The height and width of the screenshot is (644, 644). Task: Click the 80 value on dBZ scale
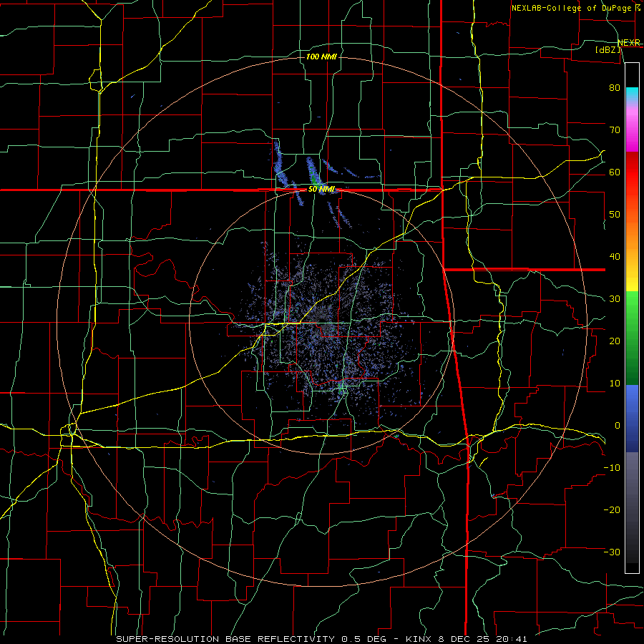coord(615,87)
